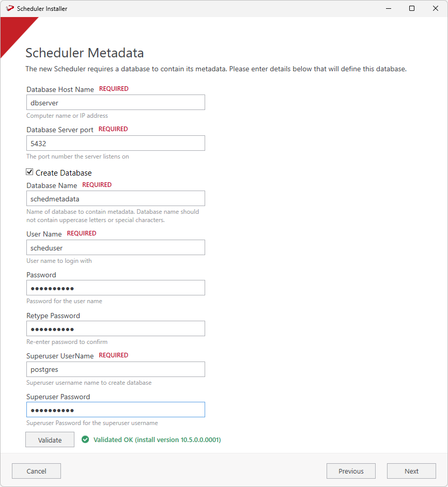Click the Superuser Password field
This screenshot has height=487, width=448.
[x=116, y=410]
